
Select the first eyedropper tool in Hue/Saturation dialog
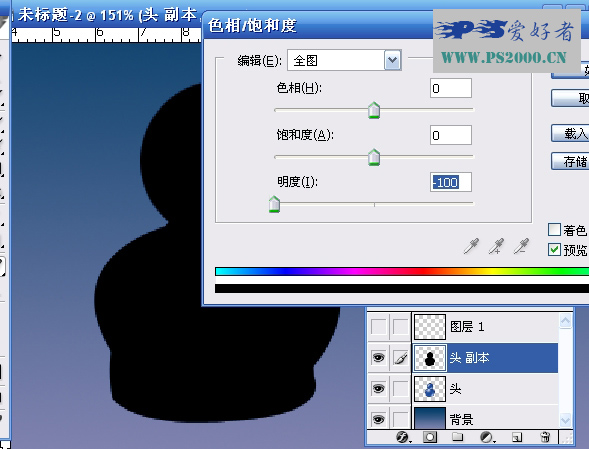coord(471,246)
